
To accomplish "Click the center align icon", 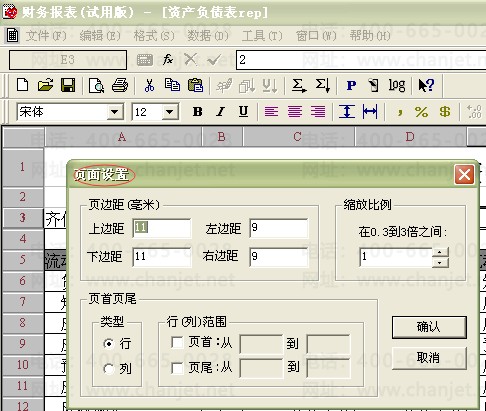I will tap(295, 112).
